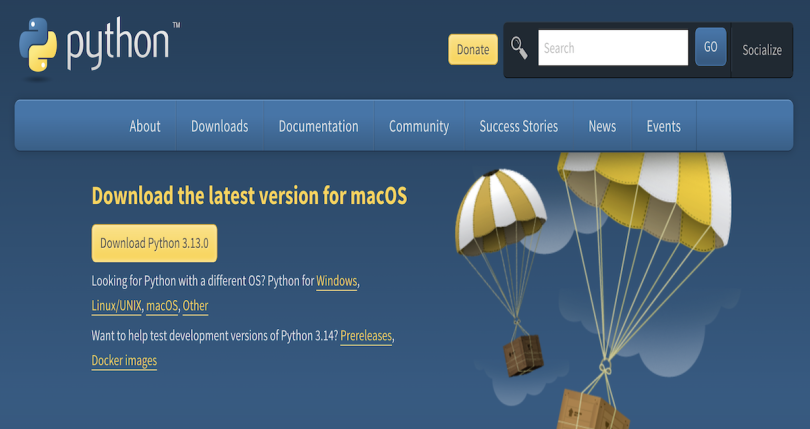Select the Community menu item
This screenshot has width=810, height=429.
[x=418, y=126]
